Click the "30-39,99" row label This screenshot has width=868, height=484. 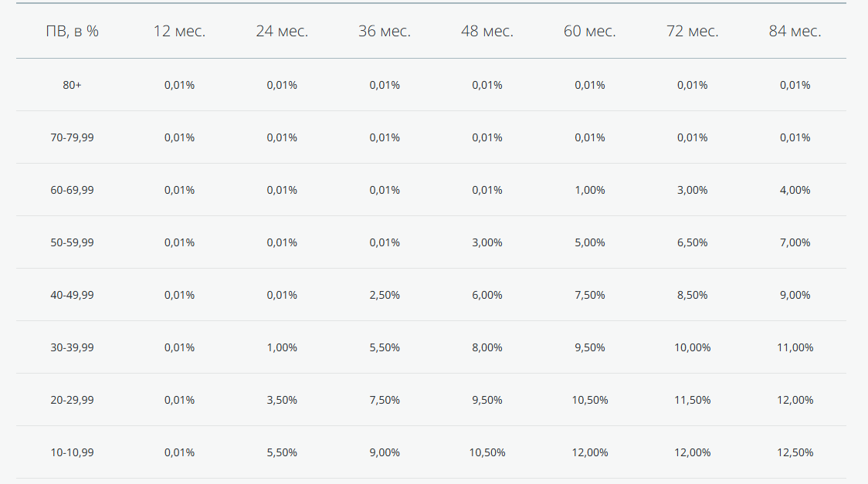73,347
